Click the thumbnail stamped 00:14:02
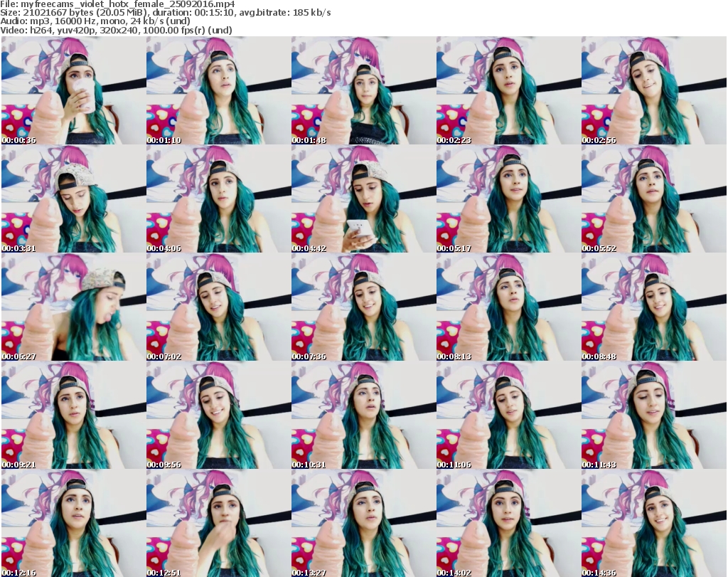The width and height of the screenshot is (728, 577). click(508, 524)
